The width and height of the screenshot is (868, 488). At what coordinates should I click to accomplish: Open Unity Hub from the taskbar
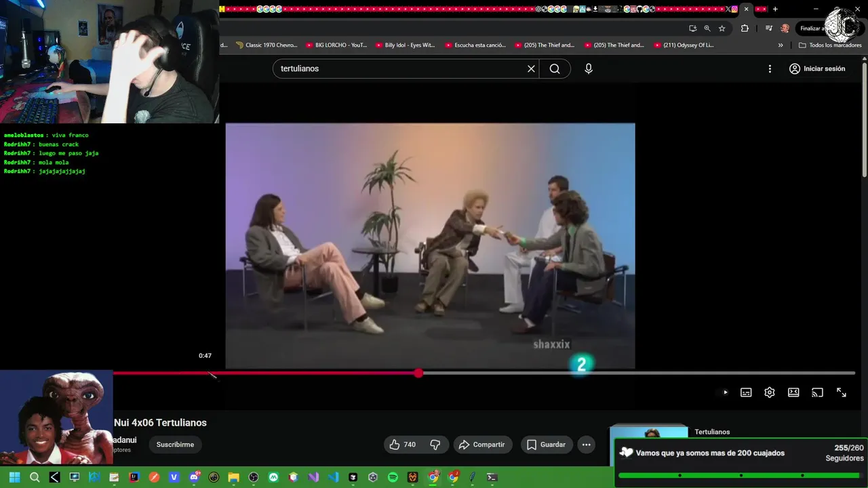point(372,477)
